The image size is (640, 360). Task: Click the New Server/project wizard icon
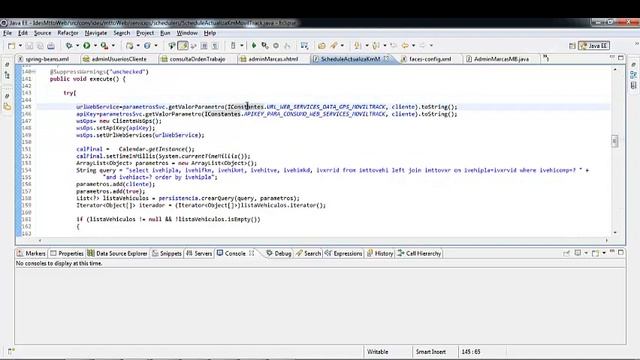[x=129, y=46]
